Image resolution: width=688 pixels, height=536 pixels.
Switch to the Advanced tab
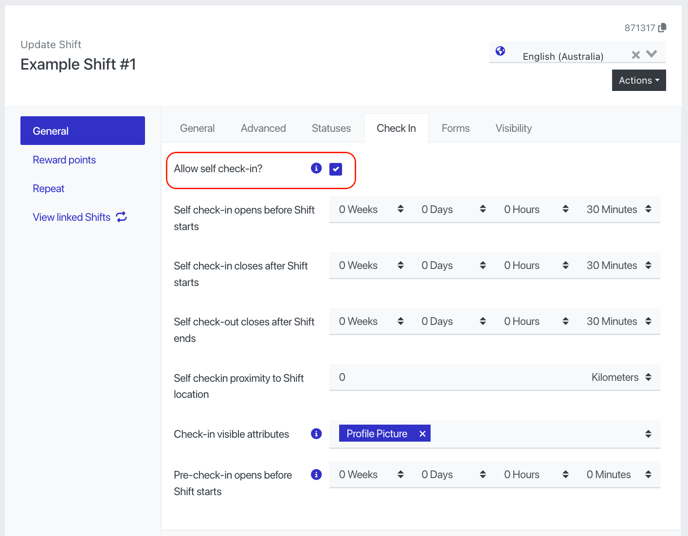263,128
